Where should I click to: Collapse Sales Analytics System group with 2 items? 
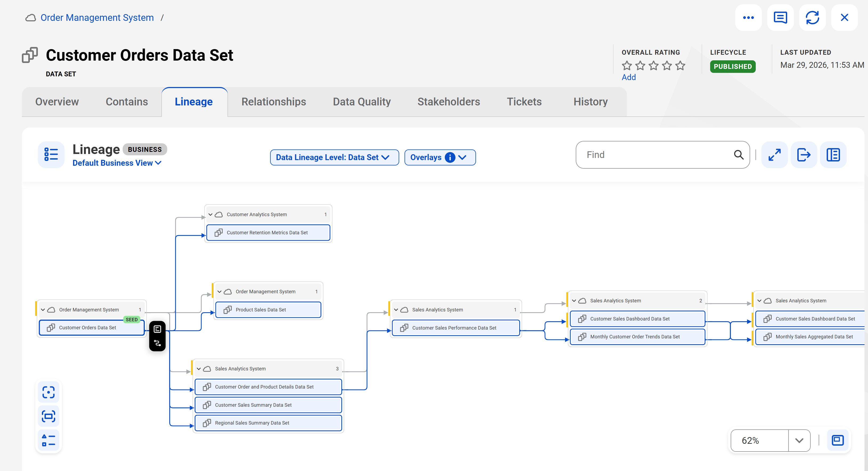pos(574,301)
